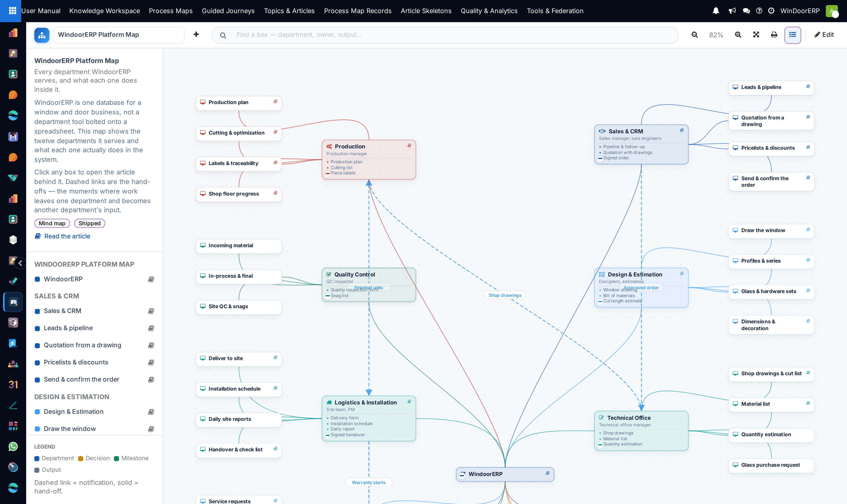847x504 pixels.
Task: Open the chat conversations icon
Action: click(x=746, y=11)
